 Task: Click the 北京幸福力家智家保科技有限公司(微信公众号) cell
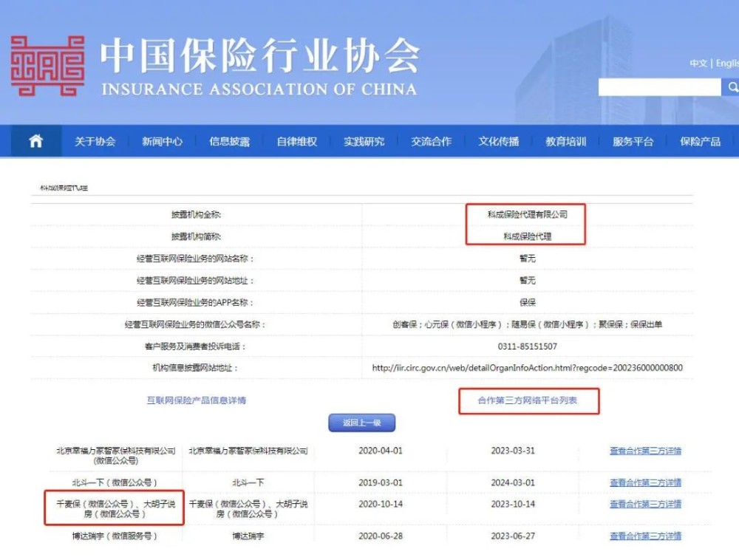click(115, 455)
